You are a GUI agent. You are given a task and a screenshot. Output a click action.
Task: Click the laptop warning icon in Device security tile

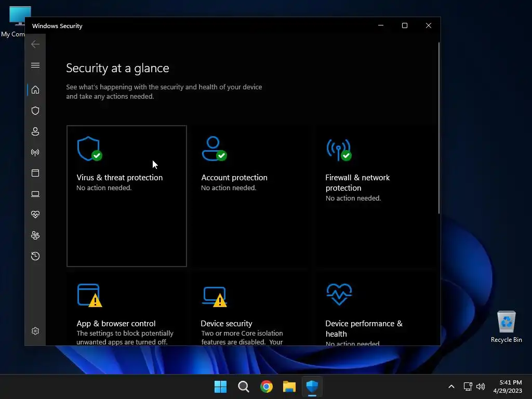tap(215, 297)
